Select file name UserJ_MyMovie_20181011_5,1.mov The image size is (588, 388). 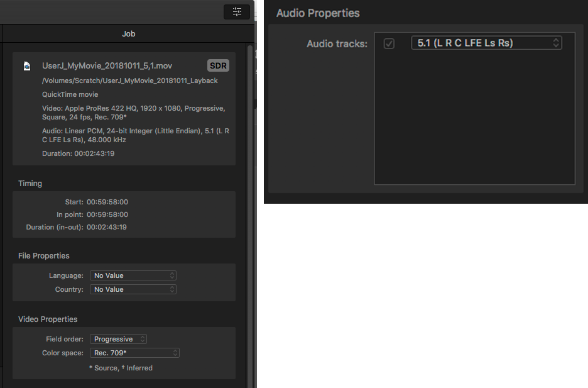click(x=107, y=65)
